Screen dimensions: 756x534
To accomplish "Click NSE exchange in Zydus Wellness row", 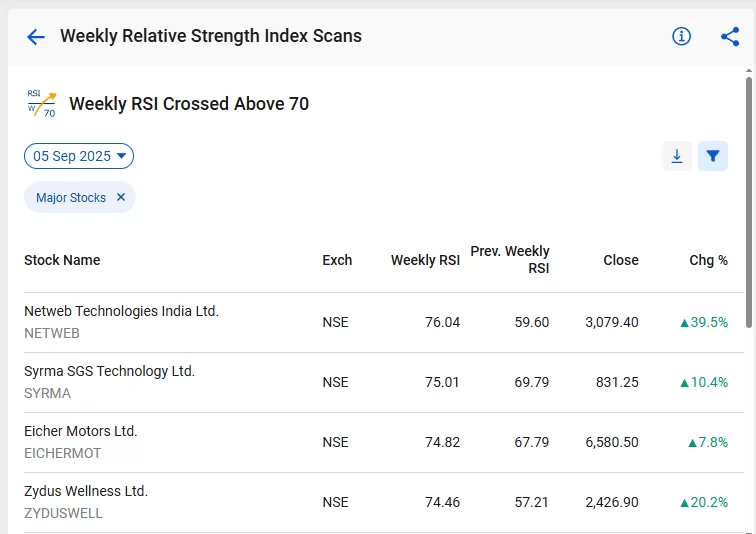I will (335, 502).
